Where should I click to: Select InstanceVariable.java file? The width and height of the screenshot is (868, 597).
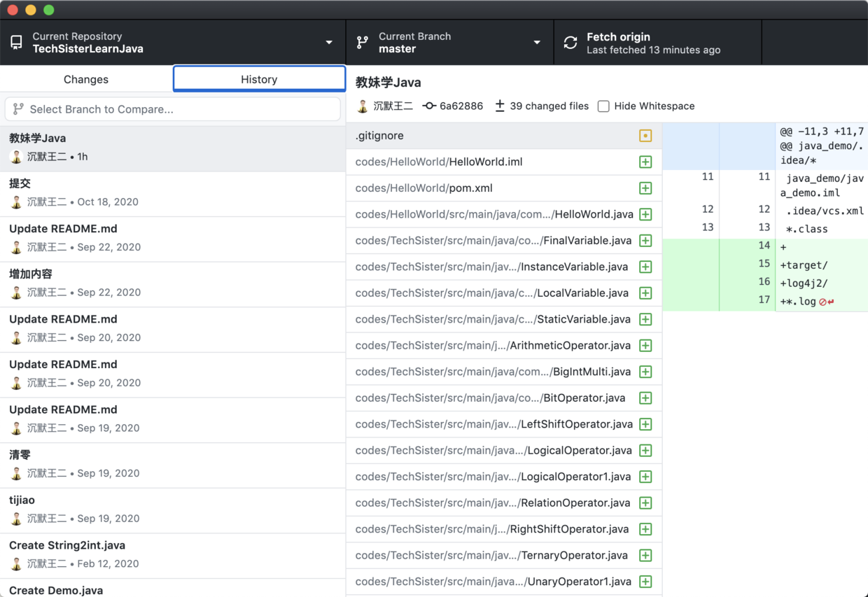pos(504,267)
